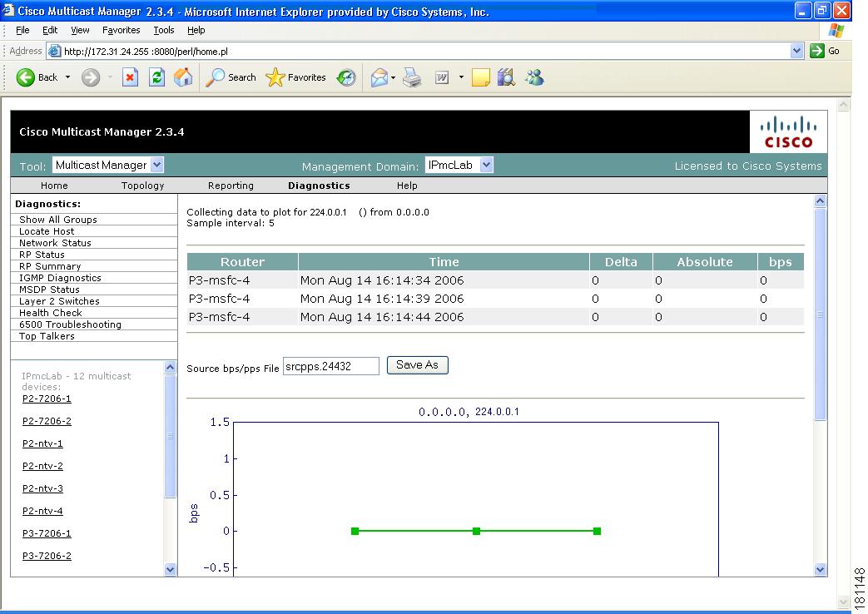Click the Source bps/pps File input field
The width and height of the screenshot is (868, 614).
[331, 366]
